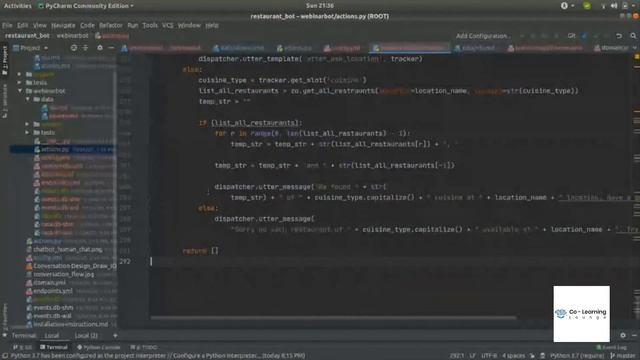The height and width of the screenshot is (360, 640).
Task: Click Add Configuration button
Action: [482, 36]
